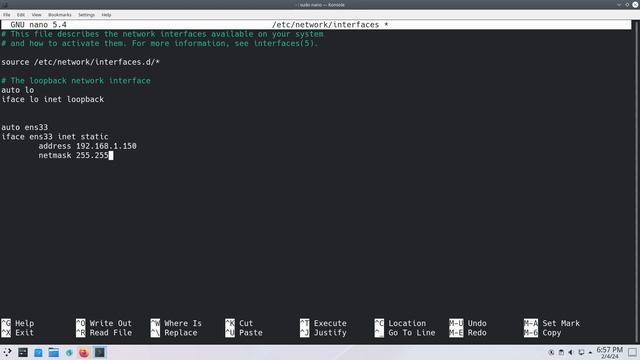Expand hidden system tray icons arrow

tap(590, 353)
